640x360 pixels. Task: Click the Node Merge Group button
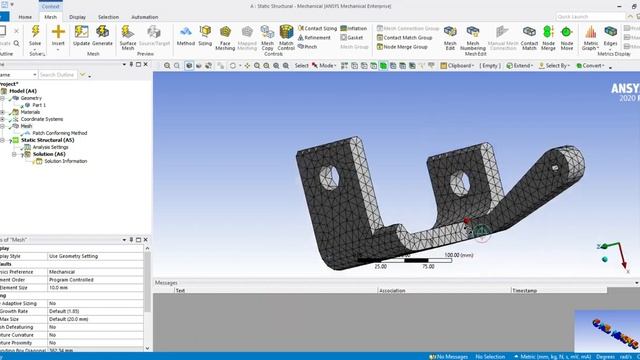[402, 47]
